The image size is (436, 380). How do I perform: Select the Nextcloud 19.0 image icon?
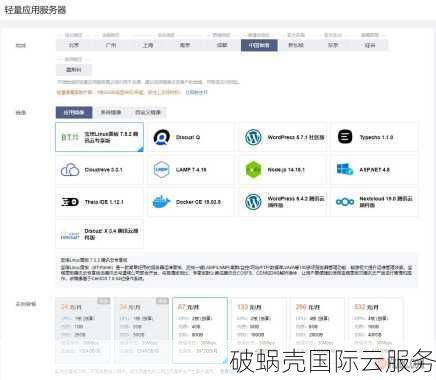(345, 202)
